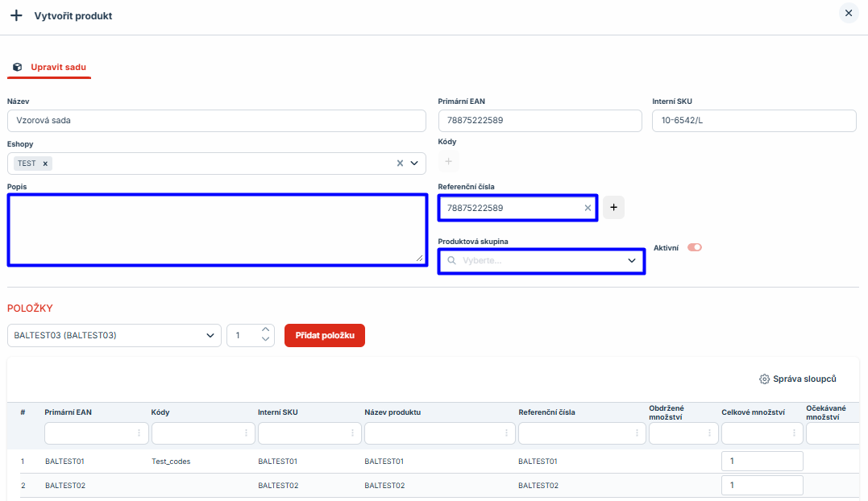This screenshot has width=868, height=501.
Task: Close the Vytvořit produkt dialog
Action: pos(848,13)
